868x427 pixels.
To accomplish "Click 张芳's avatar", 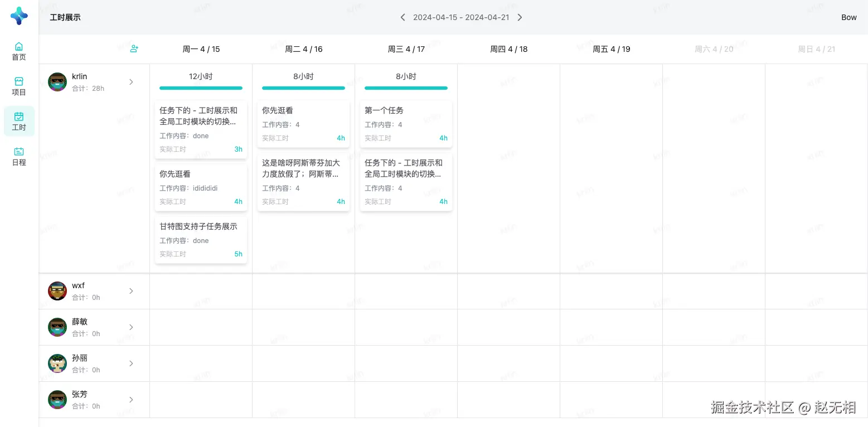I will pos(57,400).
